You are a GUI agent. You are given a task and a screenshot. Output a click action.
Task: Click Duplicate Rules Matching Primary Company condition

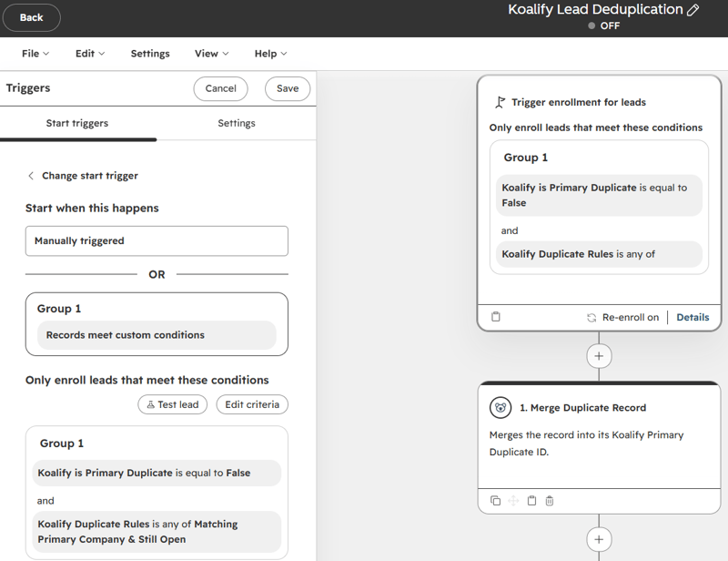(x=157, y=532)
